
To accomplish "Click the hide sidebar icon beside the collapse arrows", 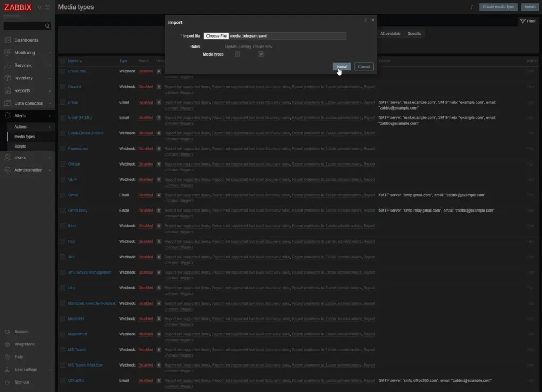I will click(47, 7).
